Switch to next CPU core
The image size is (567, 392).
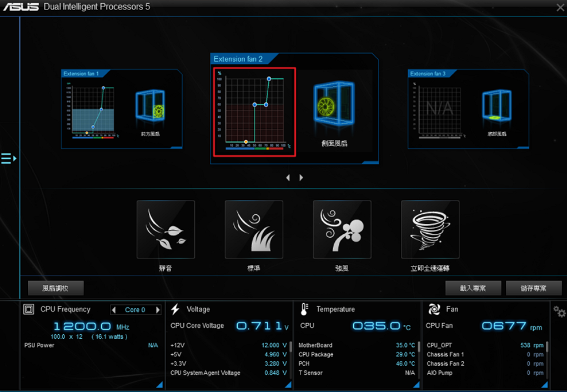tap(158, 310)
